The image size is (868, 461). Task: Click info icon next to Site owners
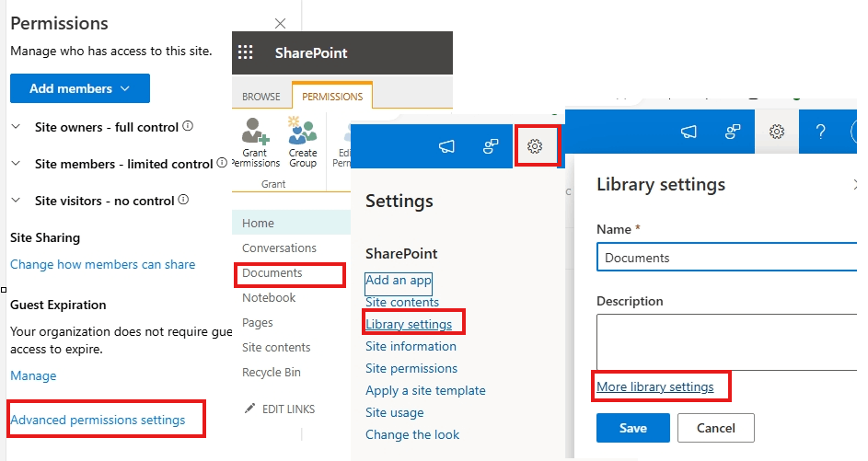(x=188, y=126)
